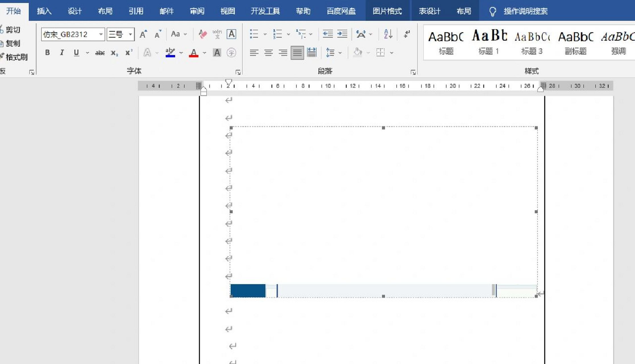
Task: Click the 操作说明搜索 search box
Action: 525,11
